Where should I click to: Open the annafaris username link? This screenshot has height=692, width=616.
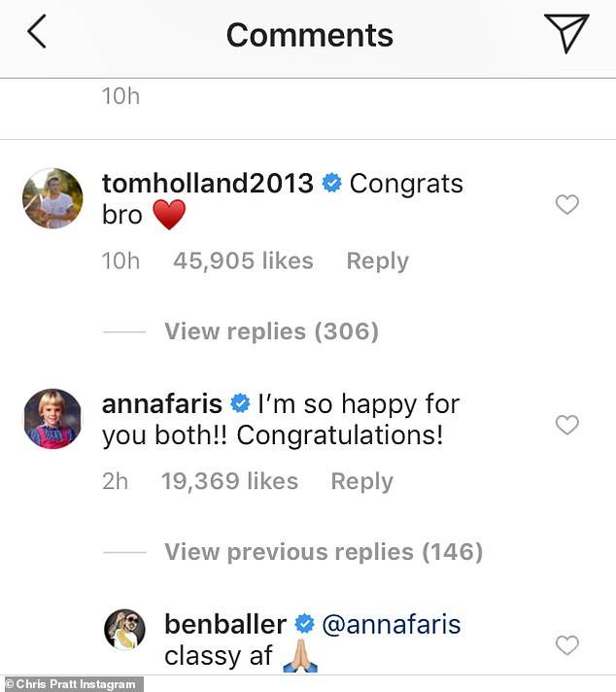[x=162, y=403]
